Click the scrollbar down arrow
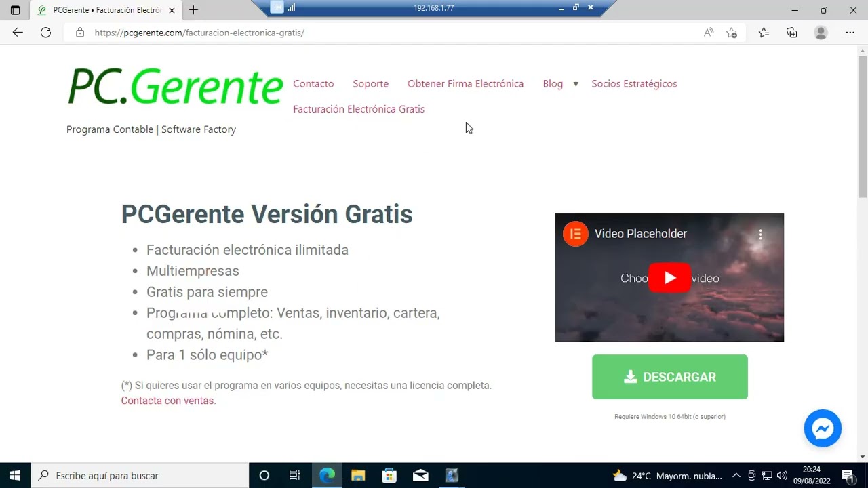Viewport: 868px width, 488px height. point(863,457)
